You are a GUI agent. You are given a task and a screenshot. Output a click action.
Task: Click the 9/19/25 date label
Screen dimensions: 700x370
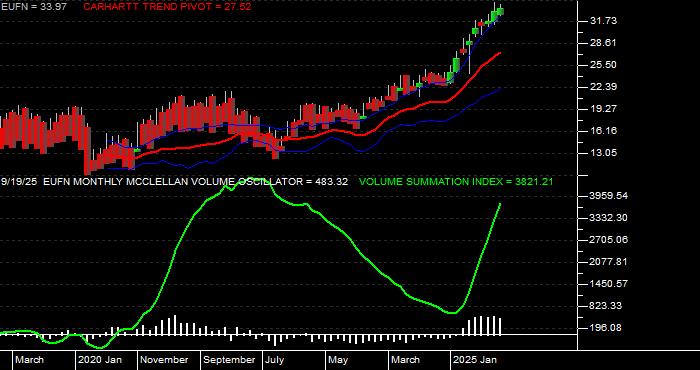point(19,182)
